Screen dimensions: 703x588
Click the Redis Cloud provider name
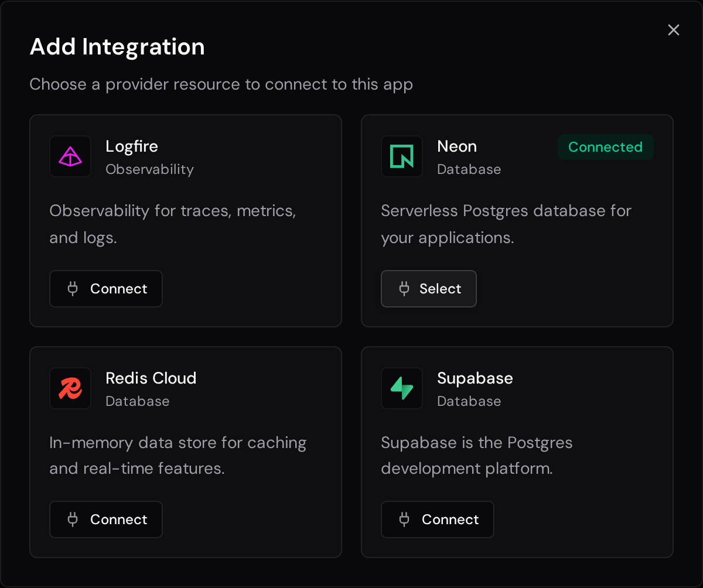[151, 378]
